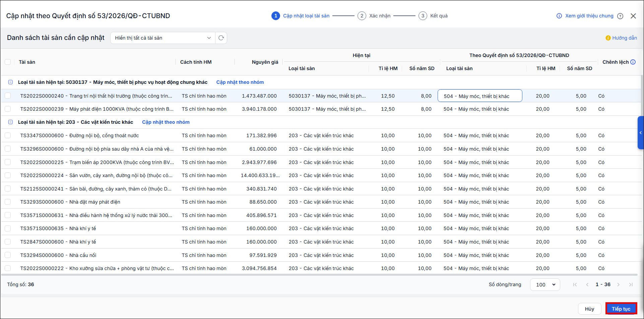This screenshot has width=644, height=319.
Task: Click Tiếp tục to continue
Action: tap(621, 309)
